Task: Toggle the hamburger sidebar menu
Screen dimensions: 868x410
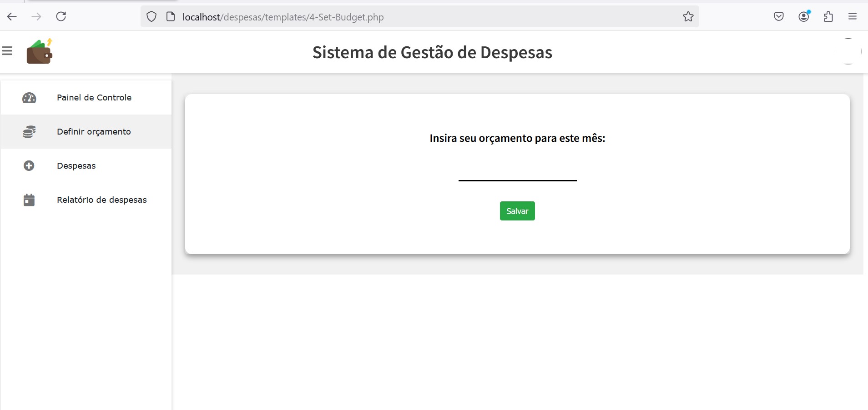Action: click(7, 51)
